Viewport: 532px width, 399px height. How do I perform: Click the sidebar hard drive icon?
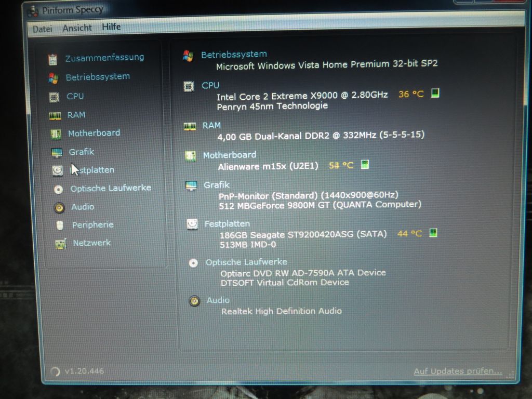pos(57,170)
